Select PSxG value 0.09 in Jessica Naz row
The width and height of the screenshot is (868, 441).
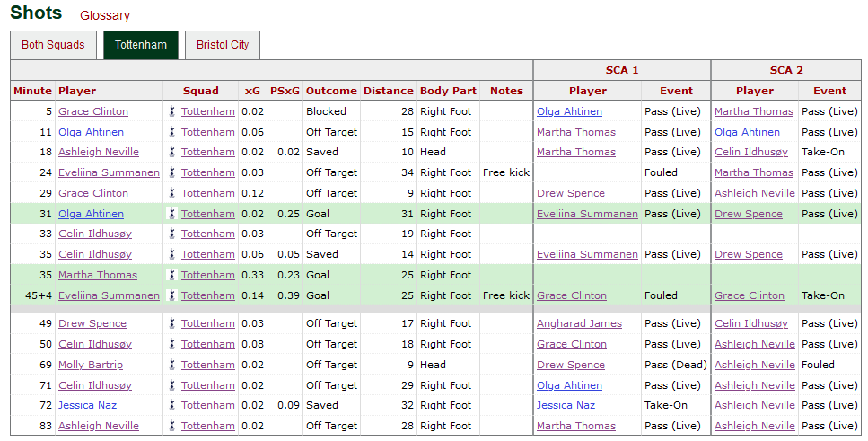288,405
